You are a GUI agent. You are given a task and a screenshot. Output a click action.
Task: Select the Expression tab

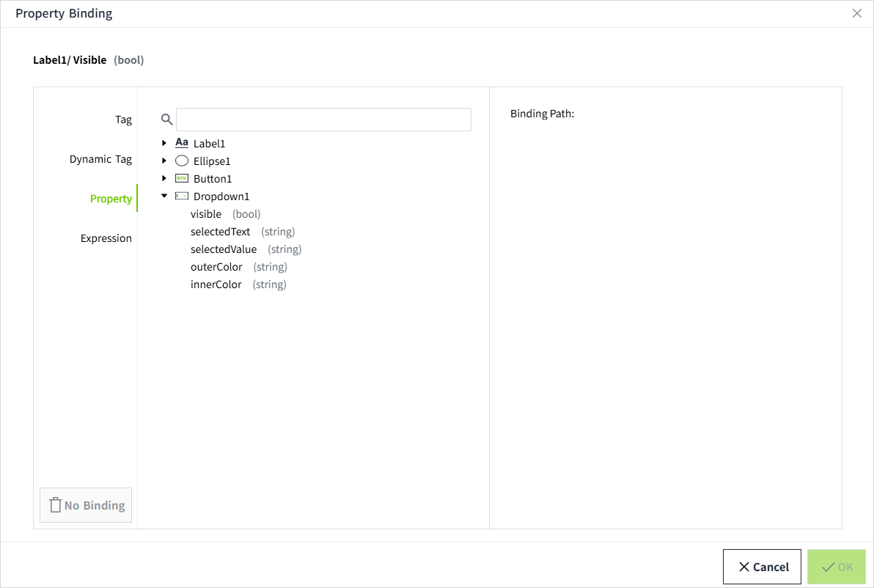pos(106,238)
